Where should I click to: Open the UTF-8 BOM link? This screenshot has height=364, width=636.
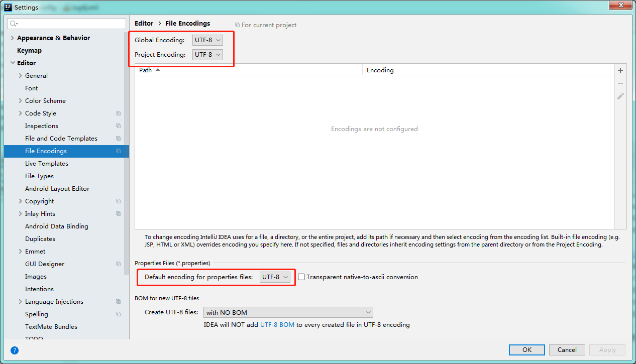[x=277, y=325]
